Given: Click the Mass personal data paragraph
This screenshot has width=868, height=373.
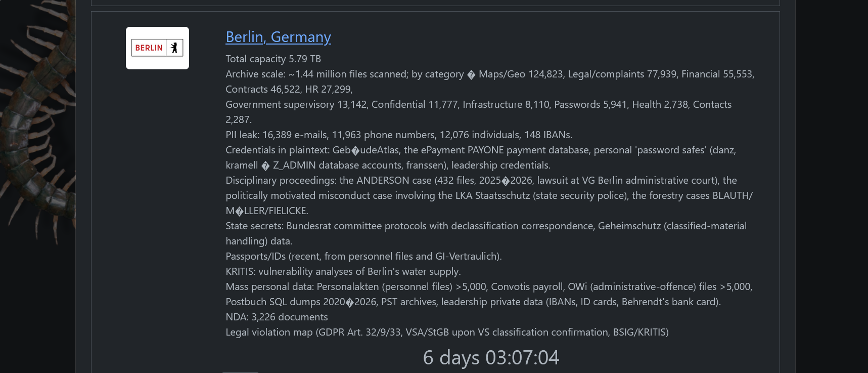Looking at the screenshot, I should [x=489, y=294].
